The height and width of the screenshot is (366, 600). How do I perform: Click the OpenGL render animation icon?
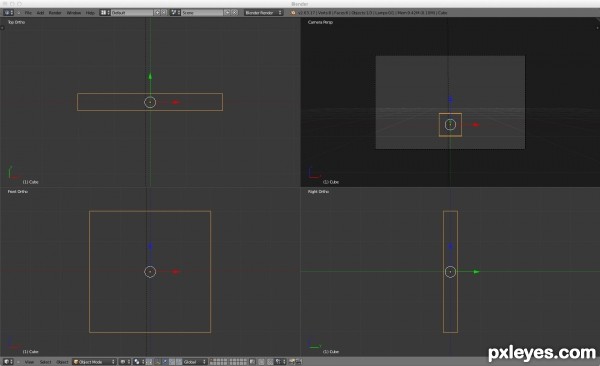(299, 362)
